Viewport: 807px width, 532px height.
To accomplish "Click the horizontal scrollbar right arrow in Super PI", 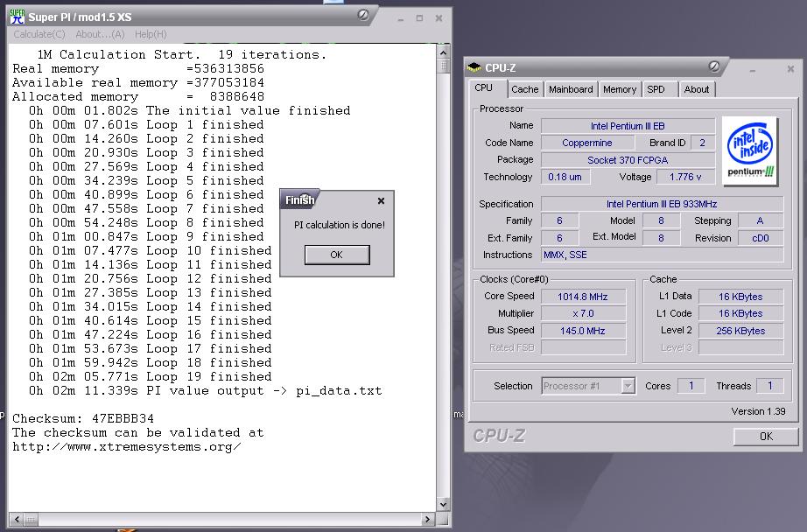I will (427, 520).
